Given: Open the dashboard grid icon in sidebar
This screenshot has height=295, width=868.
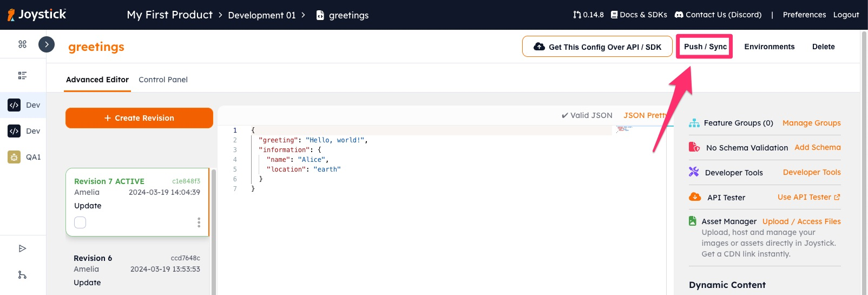Looking at the screenshot, I should 22,44.
